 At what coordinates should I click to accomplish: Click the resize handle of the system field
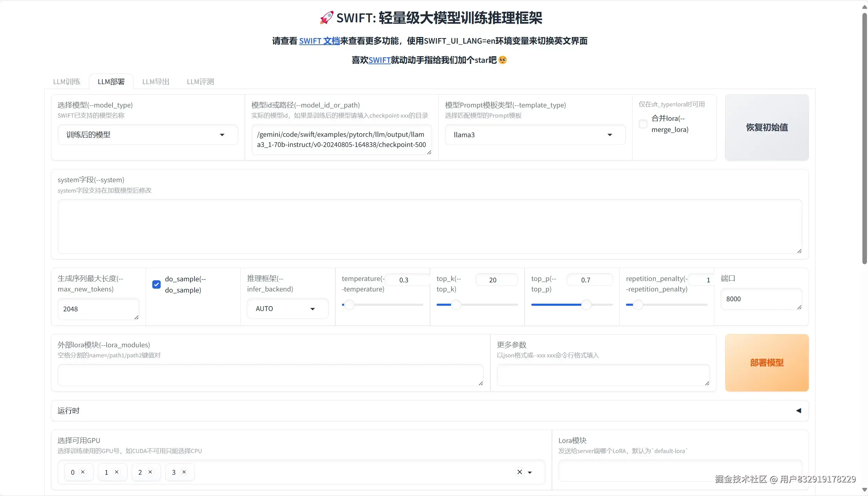click(x=799, y=251)
